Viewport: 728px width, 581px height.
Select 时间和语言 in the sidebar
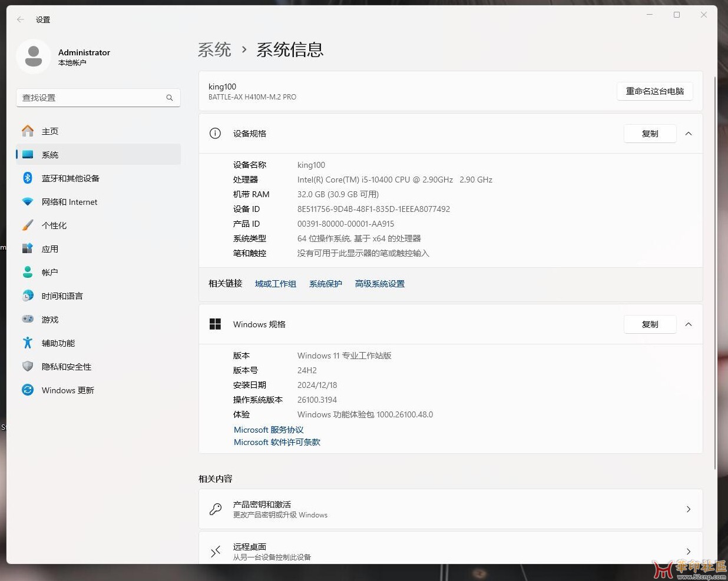pyautogui.click(x=98, y=296)
